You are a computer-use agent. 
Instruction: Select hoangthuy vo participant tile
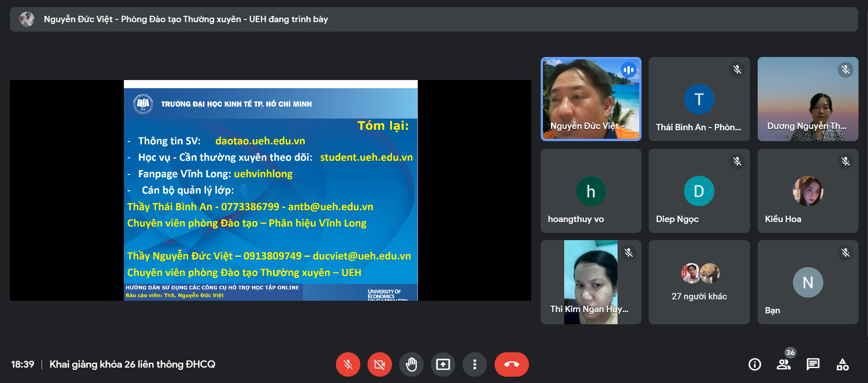click(x=591, y=191)
